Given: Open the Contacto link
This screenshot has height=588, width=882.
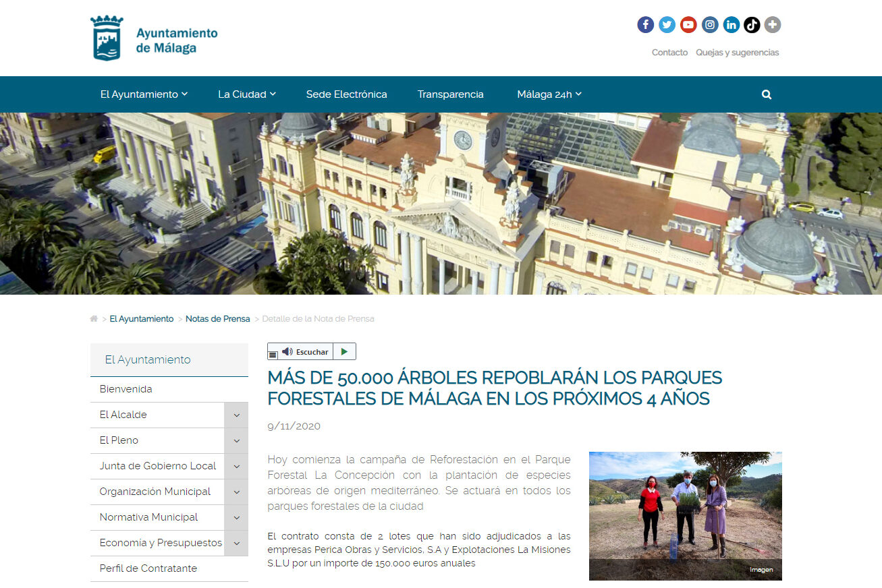Looking at the screenshot, I should pyautogui.click(x=669, y=53).
